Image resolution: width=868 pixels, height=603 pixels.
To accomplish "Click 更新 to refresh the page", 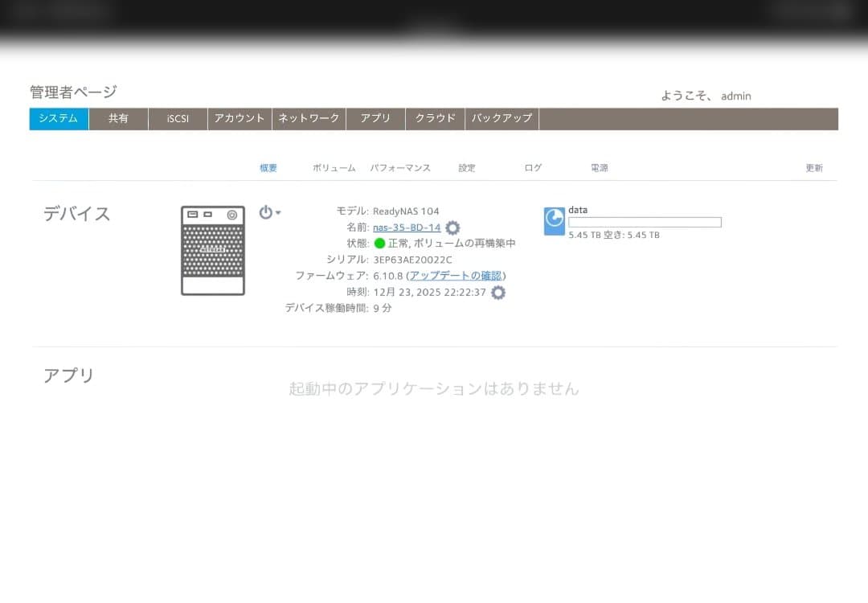I will (x=813, y=167).
